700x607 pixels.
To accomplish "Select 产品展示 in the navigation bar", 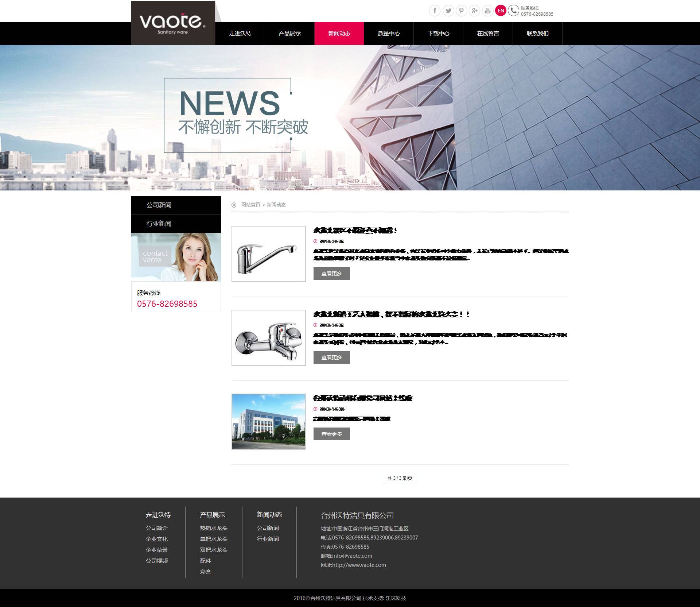I will (x=289, y=34).
